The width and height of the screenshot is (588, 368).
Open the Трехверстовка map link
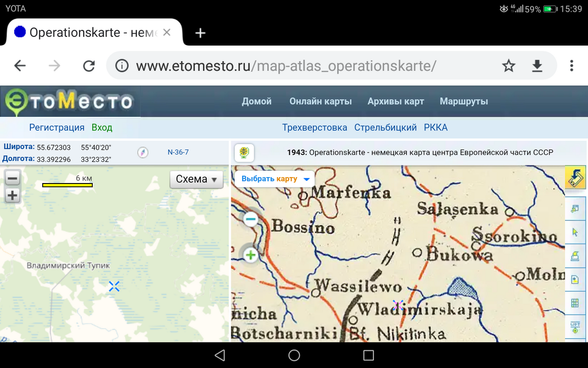click(315, 128)
